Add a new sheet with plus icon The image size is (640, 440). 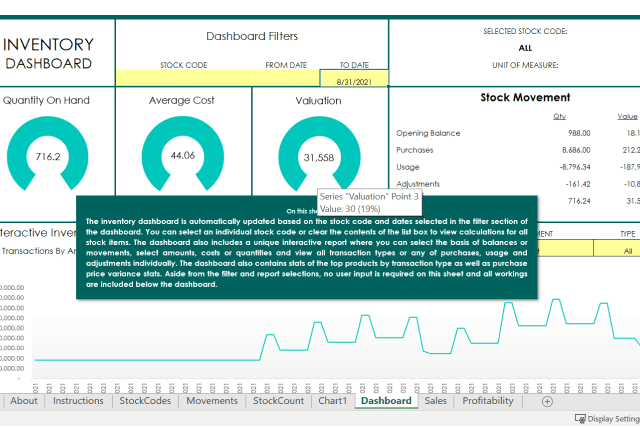pyautogui.click(x=547, y=402)
